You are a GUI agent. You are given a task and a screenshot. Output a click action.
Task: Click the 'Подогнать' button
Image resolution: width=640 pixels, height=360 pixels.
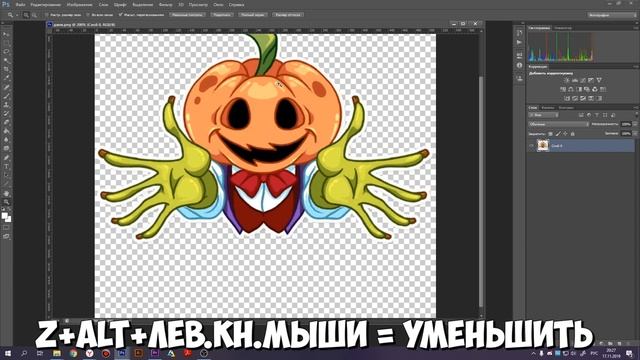coord(222,15)
